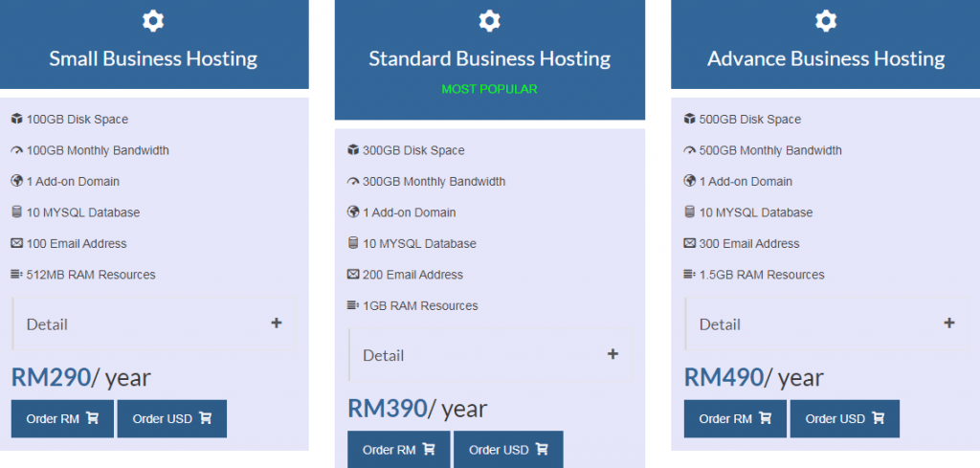Screen dimensions: 980x468
Task: Click the 100GB Monthly Bandwidth text
Action: pyautogui.click(x=98, y=150)
